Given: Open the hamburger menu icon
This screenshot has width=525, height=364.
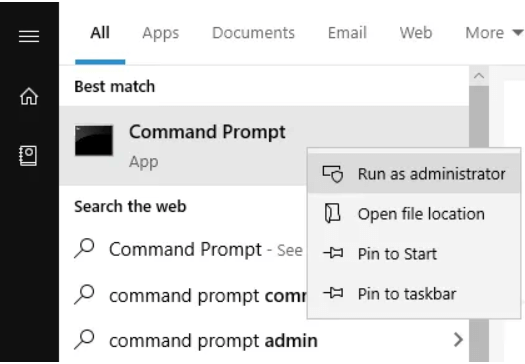Looking at the screenshot, I should pyautogui.click(x=29, y=36).
